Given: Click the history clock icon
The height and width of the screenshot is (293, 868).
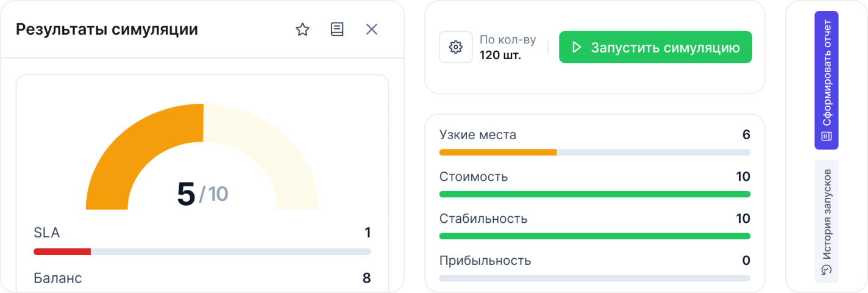Looking at the screenshot, I should coord(827,270).
